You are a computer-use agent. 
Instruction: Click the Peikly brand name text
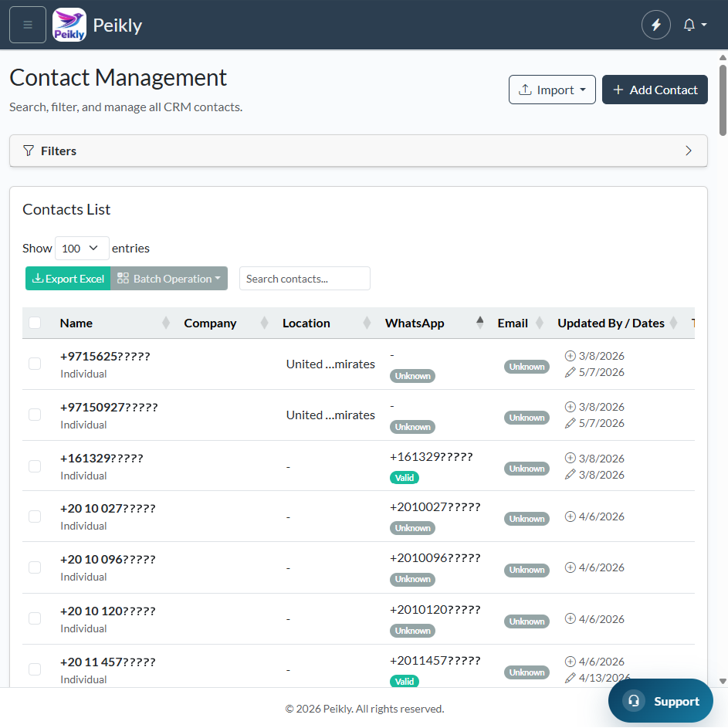[117, 25]
